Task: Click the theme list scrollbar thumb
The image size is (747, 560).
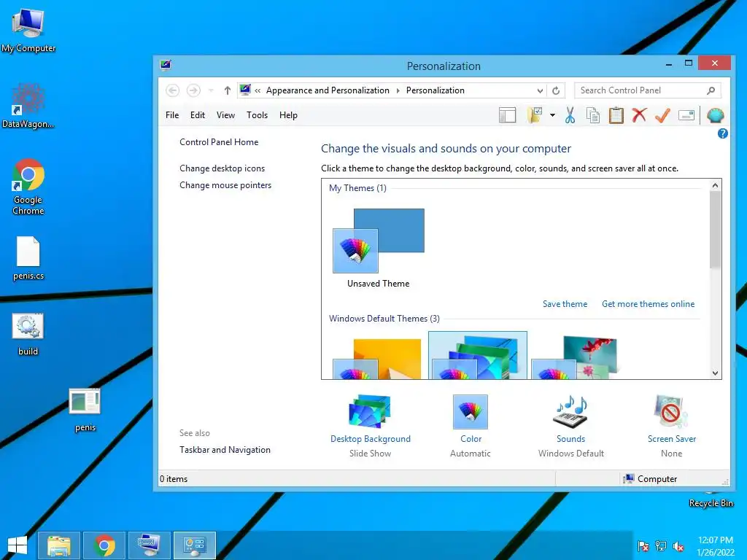Action: pyautogui.click(x=715, y=230)
